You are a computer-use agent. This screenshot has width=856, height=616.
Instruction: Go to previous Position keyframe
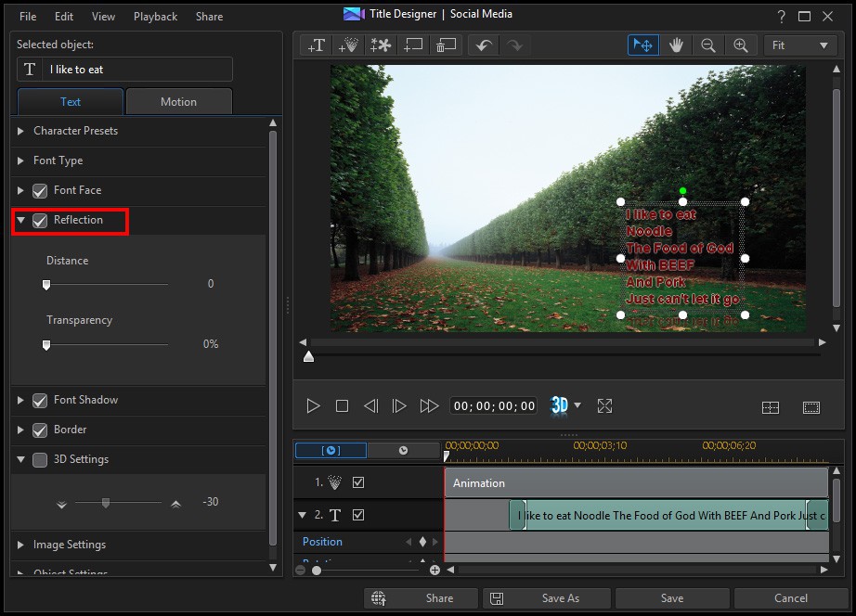coord(409,542)
